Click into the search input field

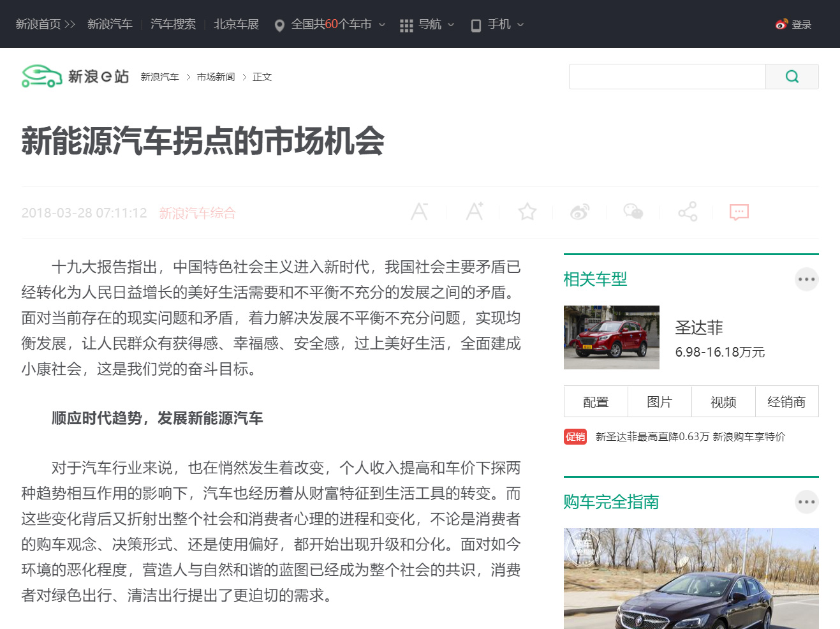tap(667, 77)
